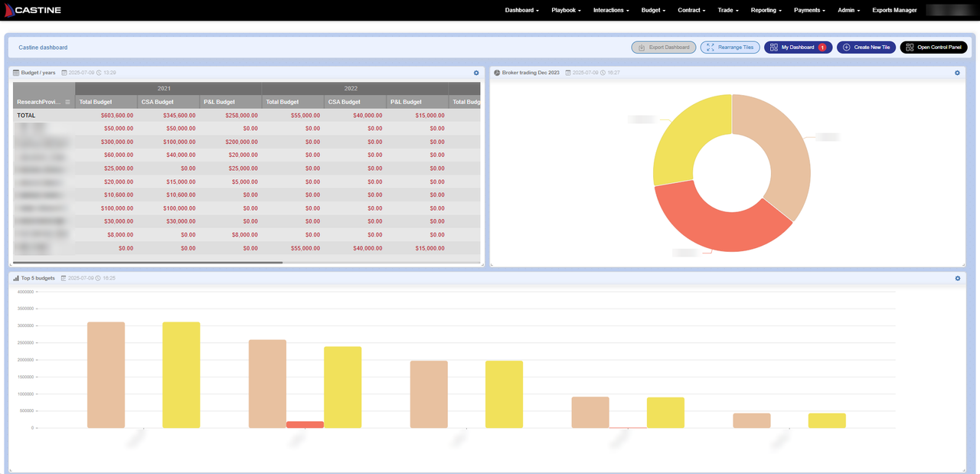
Task: Open the Trade dropdown menu
Action: pos(728,10)
